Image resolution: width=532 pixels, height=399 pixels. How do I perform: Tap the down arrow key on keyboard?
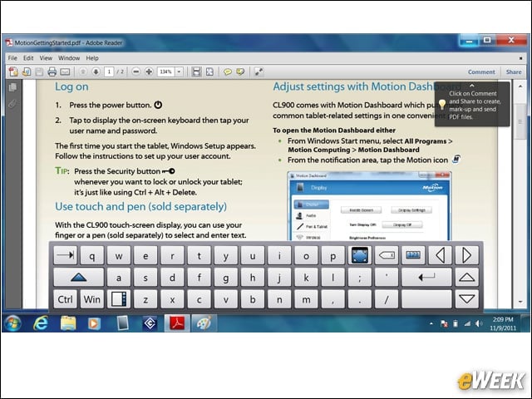pyautogui.click(x=467, y=299)
